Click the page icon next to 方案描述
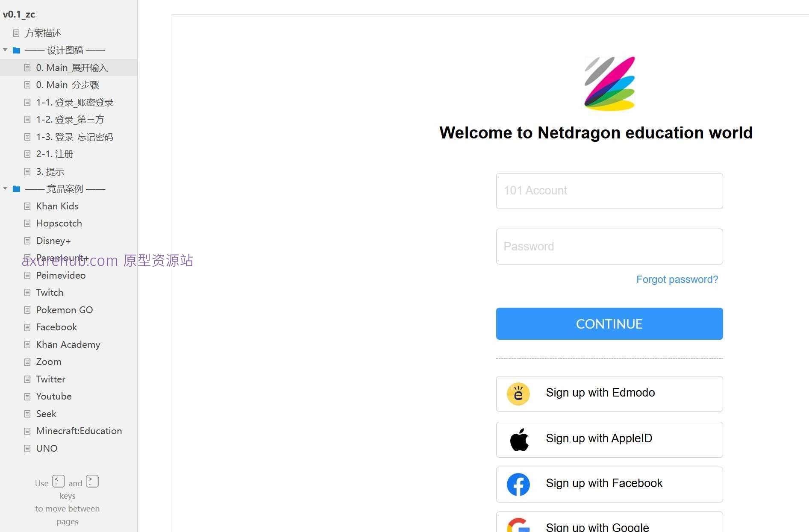 point(16,33)
